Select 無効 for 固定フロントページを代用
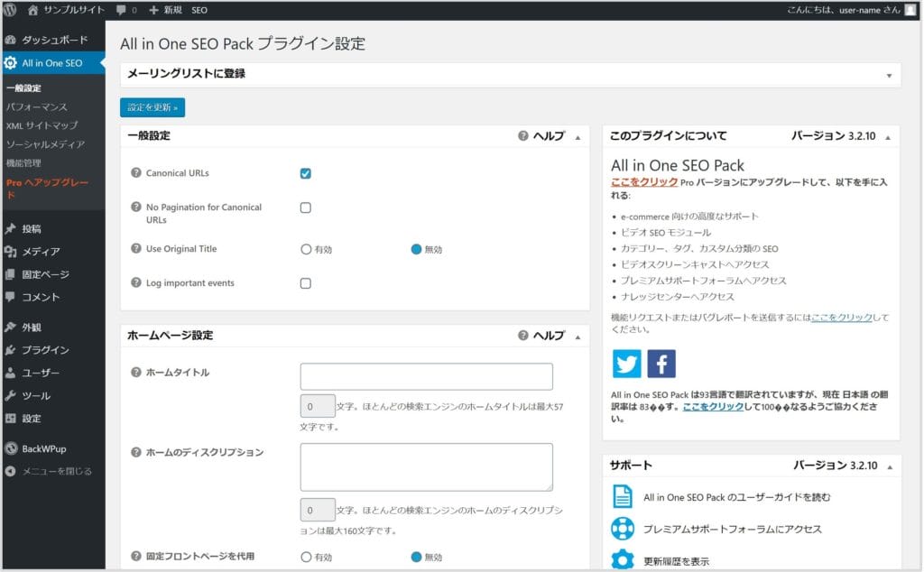The width and height of the screenshot is (924, 572). 416,557
